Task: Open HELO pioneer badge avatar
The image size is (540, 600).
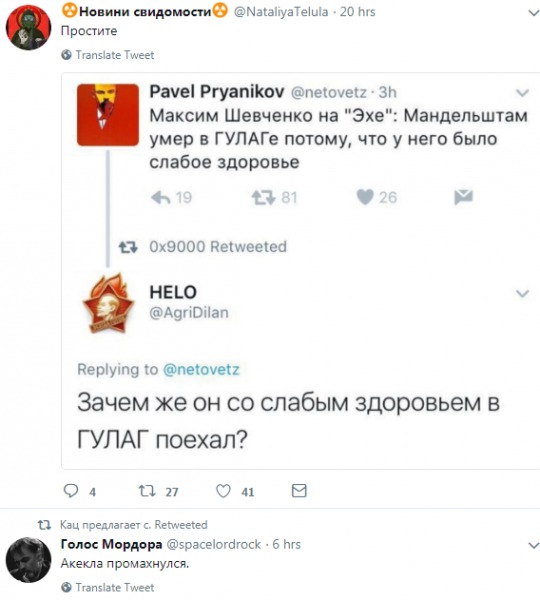Action: coord(108,303)
